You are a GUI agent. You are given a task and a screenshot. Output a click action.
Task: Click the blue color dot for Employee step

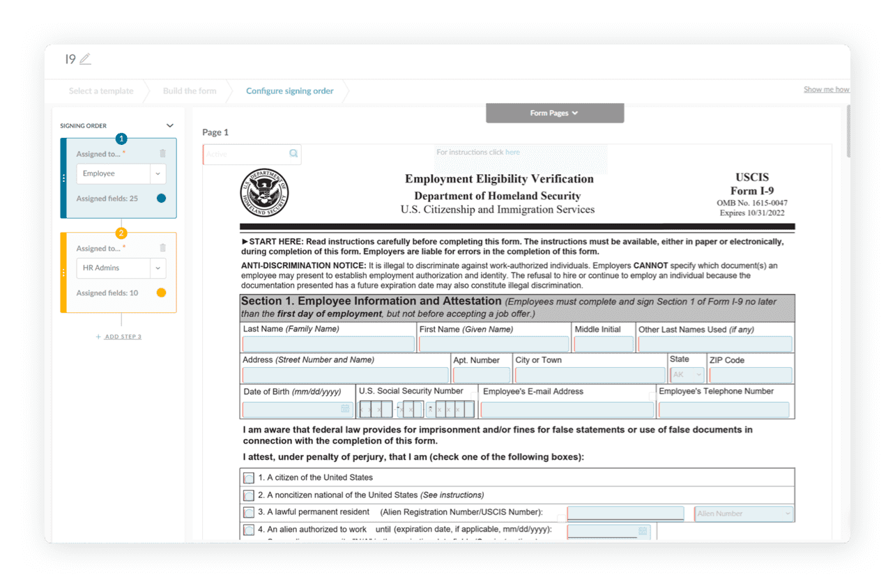(162, 199)
